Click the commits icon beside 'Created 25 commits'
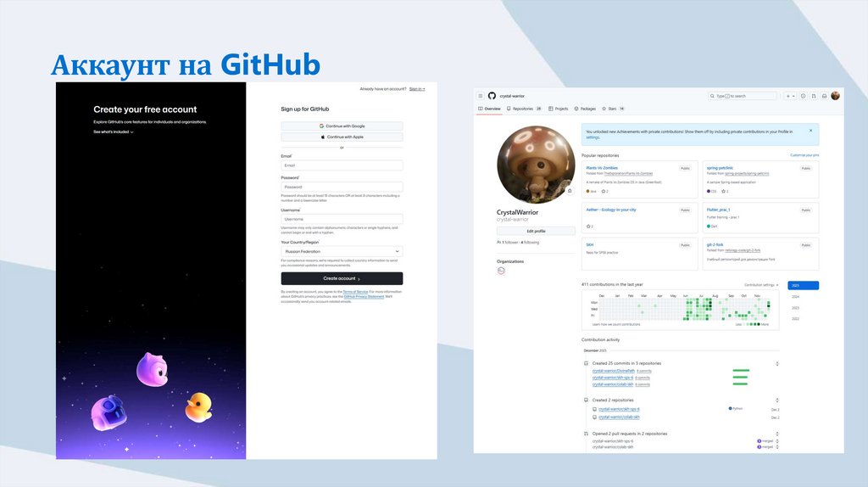Viewport: 868px width, 487px height. (x=587, y=363)
